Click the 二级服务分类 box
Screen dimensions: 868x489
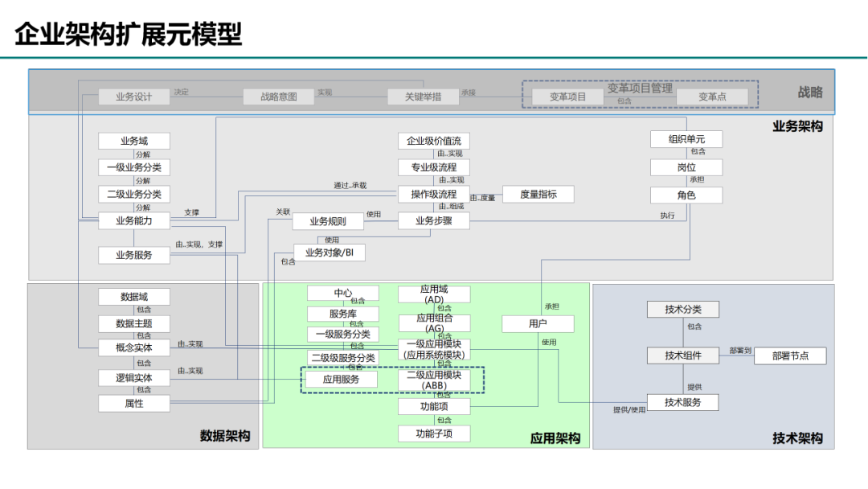click(x=343, y=358)
